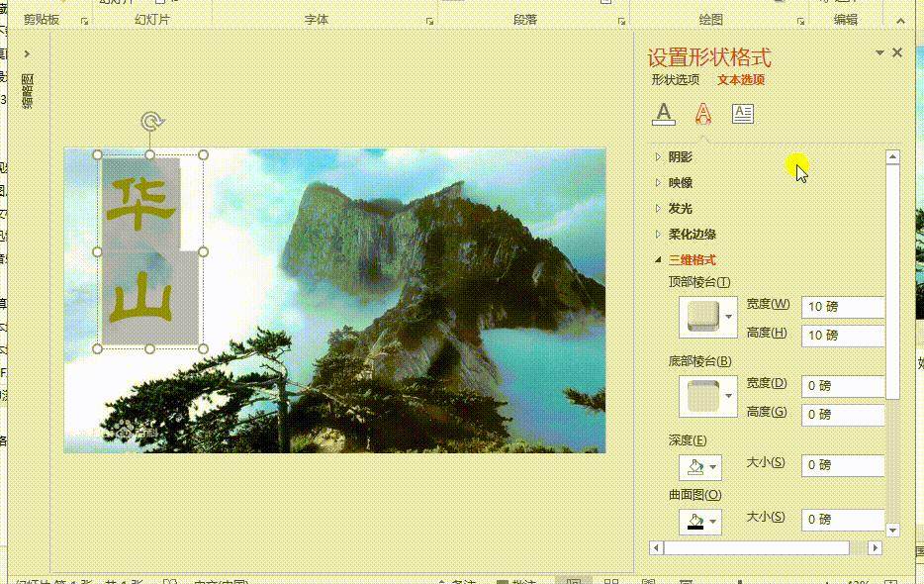Open the 文本框 (textbox) layout icon tab
This screenshot has height=584, width=924.
coord(743,113)
